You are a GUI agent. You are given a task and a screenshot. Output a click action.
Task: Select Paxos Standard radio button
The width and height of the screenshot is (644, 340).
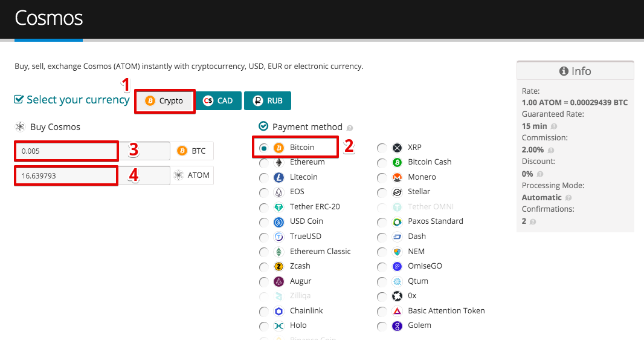[382, 222]
